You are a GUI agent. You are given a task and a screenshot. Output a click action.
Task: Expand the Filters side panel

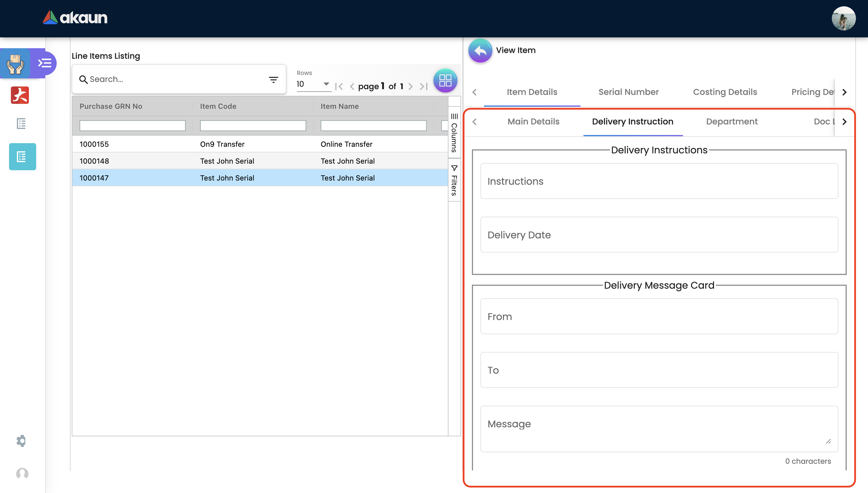pyautogui.click(x=454, y=181)
